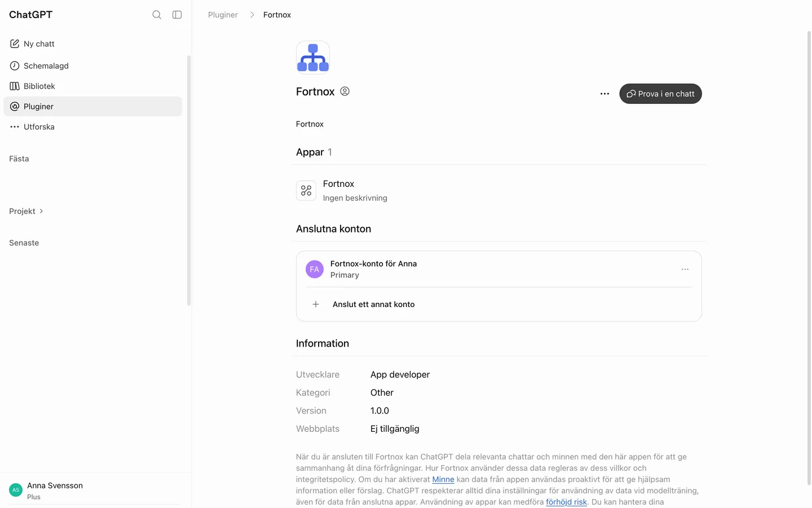
Task: Select the Pluginer icon in sidebar
Action: (15, 106)
